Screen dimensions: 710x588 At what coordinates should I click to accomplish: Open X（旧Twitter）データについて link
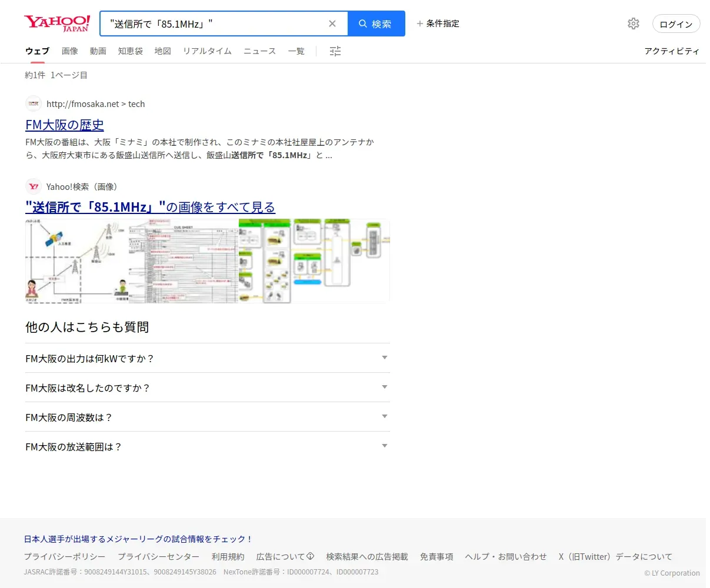[615, 556]
